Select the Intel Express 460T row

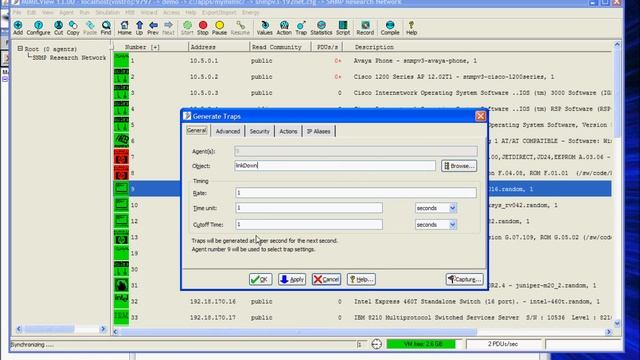pos(477,302)
